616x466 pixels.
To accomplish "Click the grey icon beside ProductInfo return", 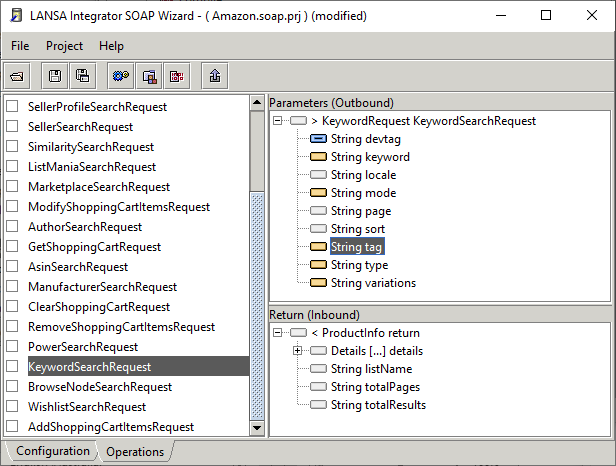I will [x=298, y=333].
